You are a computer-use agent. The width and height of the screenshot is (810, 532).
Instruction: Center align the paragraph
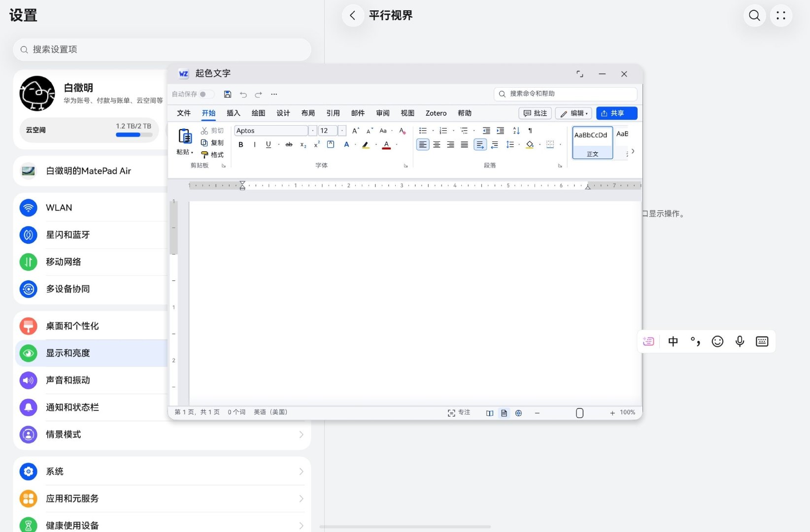437,145
